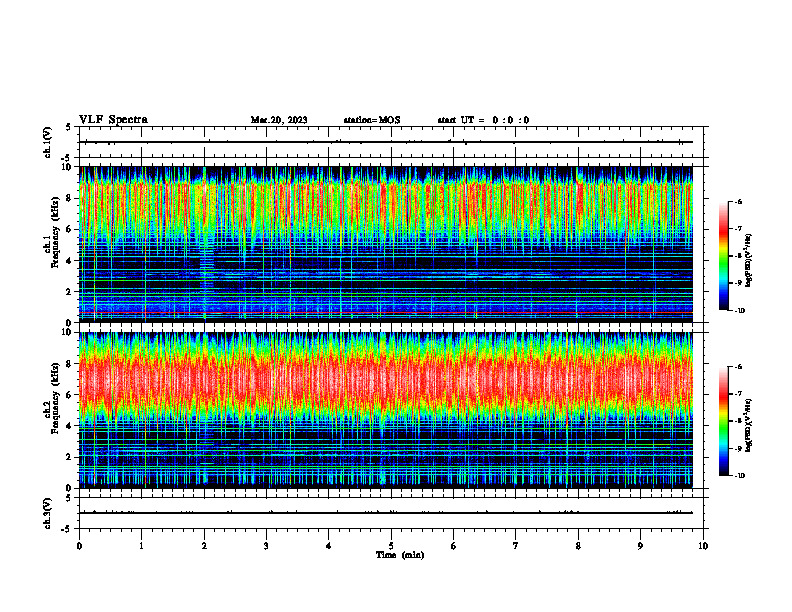This screenshot has width=792, height=612.
Task: Click the ch.2 color bar log(PSD) unit label
Action: 749,426
